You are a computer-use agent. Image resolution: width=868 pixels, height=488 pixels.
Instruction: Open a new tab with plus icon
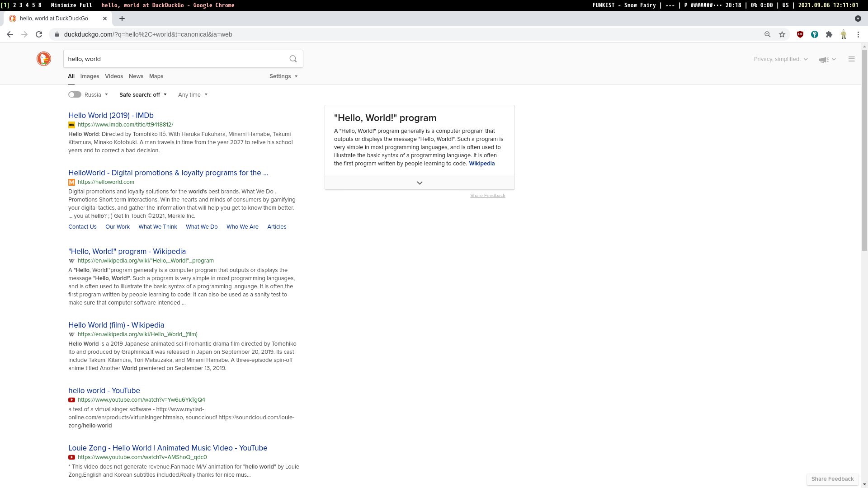coord(122,19)
